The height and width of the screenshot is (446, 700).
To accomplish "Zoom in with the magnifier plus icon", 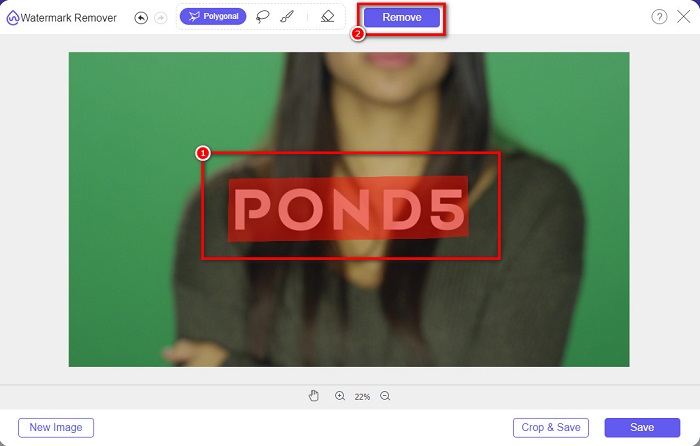I will coord(340,396).
